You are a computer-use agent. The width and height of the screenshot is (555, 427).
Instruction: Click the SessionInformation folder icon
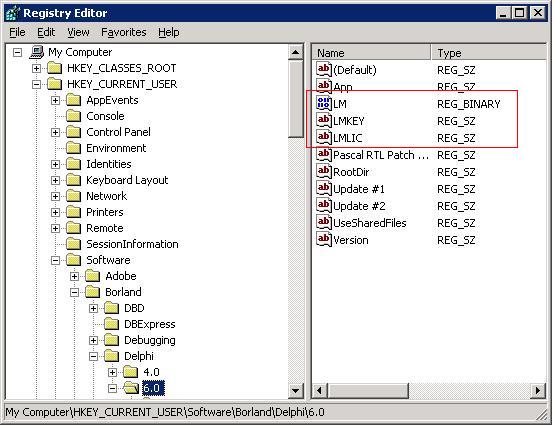pos(74,244)
